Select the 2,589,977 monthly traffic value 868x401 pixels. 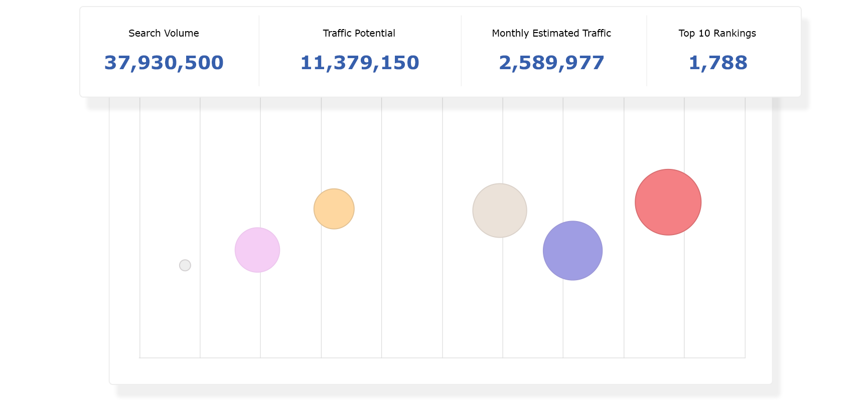[x=551, y=63]
